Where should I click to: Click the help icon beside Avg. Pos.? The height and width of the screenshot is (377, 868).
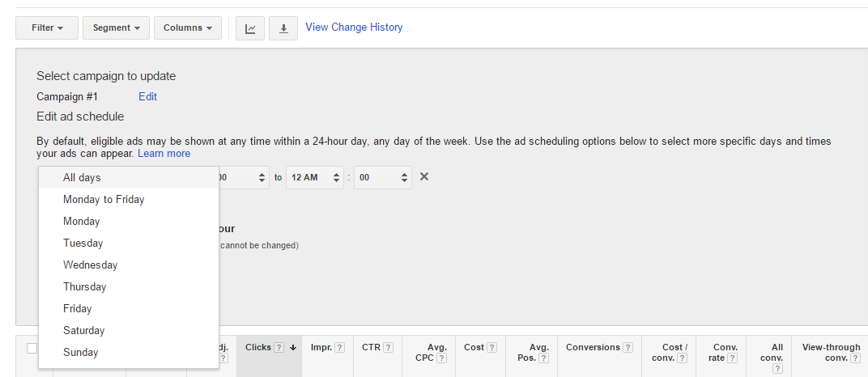pos(543,358)
